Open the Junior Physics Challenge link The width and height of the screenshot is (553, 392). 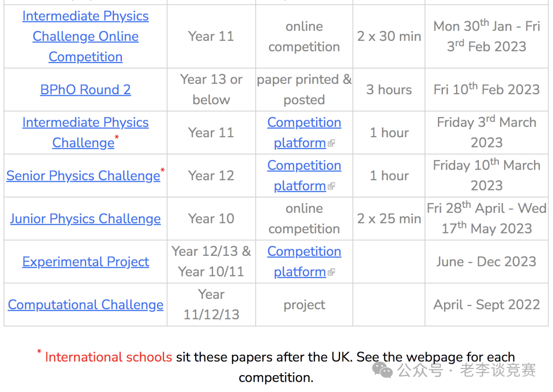click(x=86, y=219)
